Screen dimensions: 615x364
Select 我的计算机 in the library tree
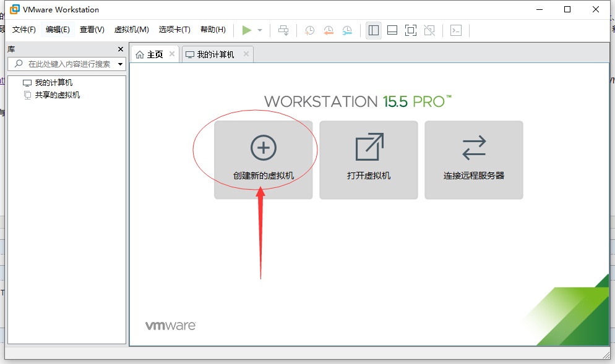coord(54,83)
